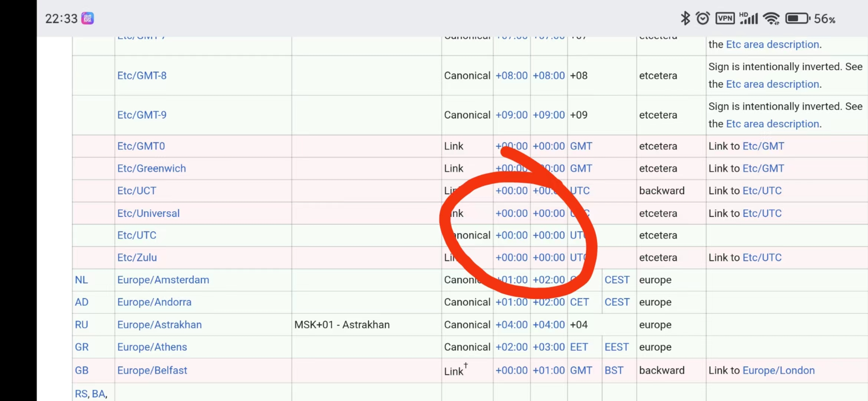Tap the Wi-Fi signal icon
Image resolution: width=868 pixels, height=401 pixels.
click(772, 18)
